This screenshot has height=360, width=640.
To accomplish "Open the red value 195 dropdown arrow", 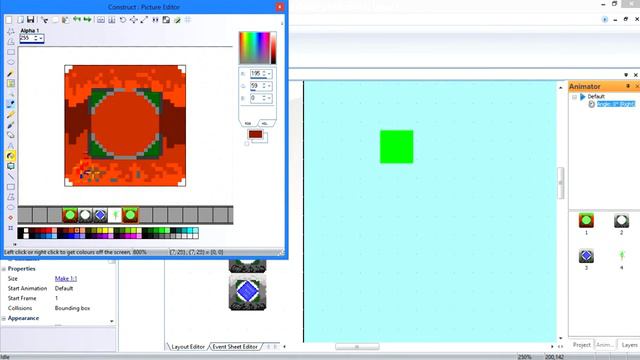I will coord(269,74).
